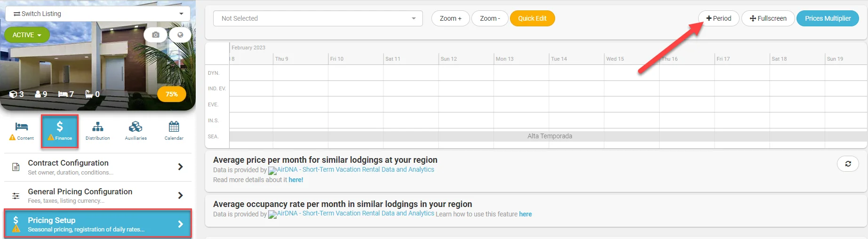Viewport: 868px width, 239px height.
Task: Toggle the Quick Edit button
Action: coord(532,18)
